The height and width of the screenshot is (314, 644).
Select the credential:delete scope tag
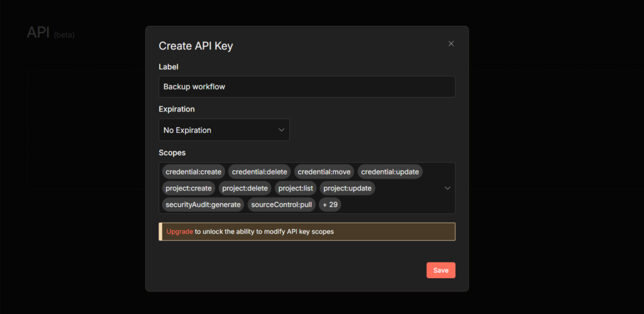click(x=259, y=172)
